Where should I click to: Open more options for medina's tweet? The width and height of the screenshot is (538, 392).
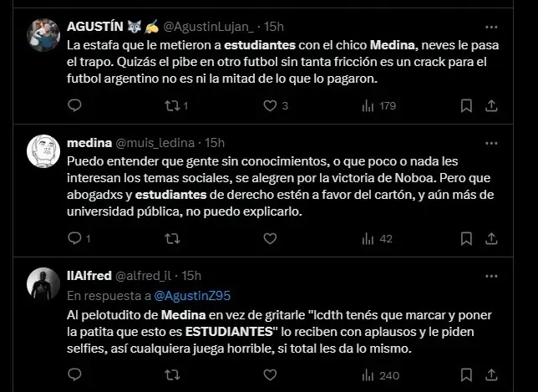[x=492, y=142]
